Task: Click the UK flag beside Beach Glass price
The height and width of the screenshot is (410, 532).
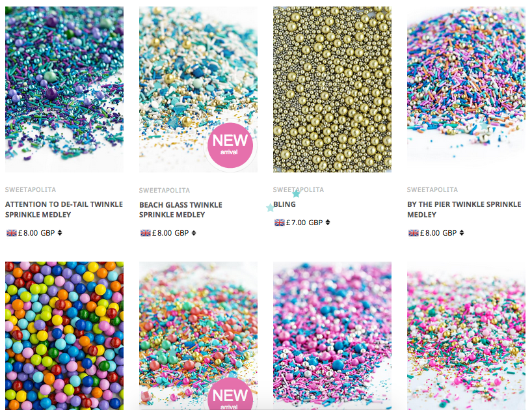Action: pos(146,233)
